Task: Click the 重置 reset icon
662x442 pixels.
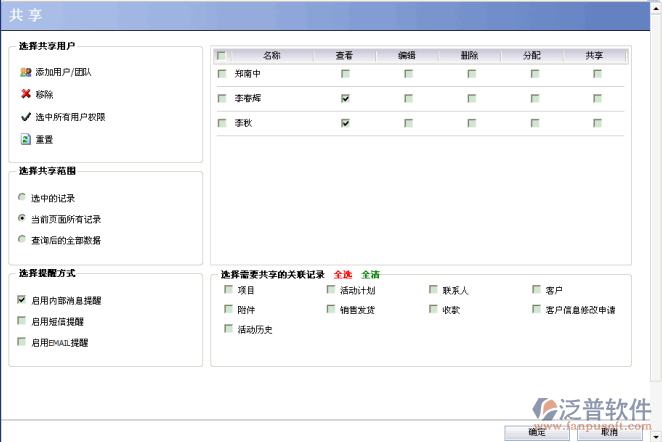Action: coord(25,138)
